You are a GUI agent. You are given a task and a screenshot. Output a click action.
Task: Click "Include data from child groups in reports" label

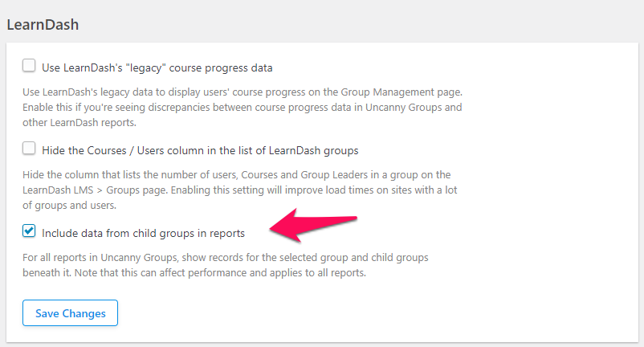(x=143, y=233)
